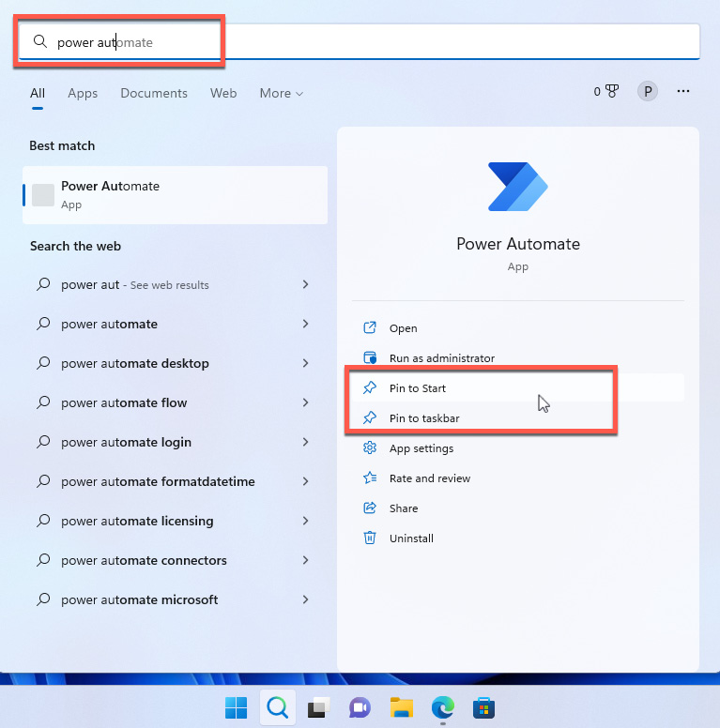Select 'power automate connectors' suggestion

click(144, 561)
